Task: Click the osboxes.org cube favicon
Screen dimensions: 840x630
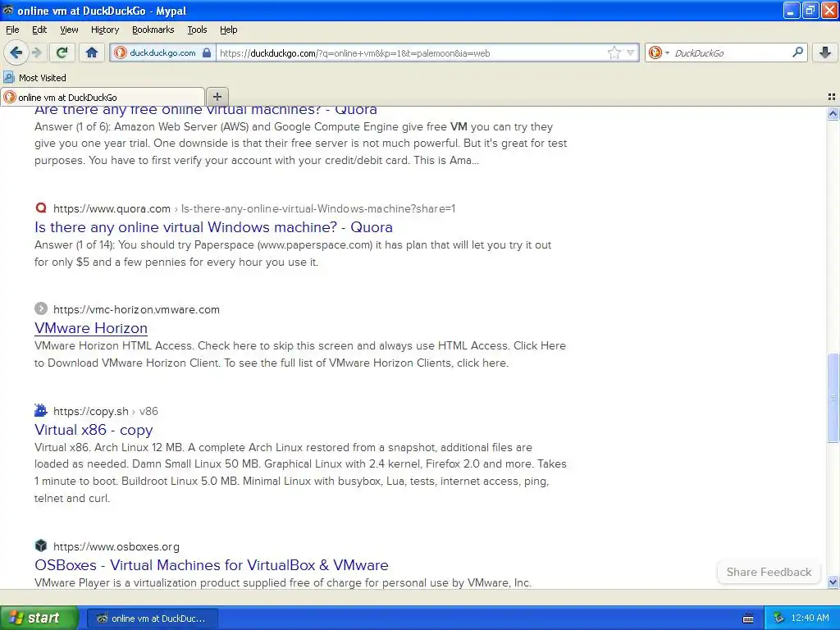Action: pyautogui.click(x=41, y=546)
